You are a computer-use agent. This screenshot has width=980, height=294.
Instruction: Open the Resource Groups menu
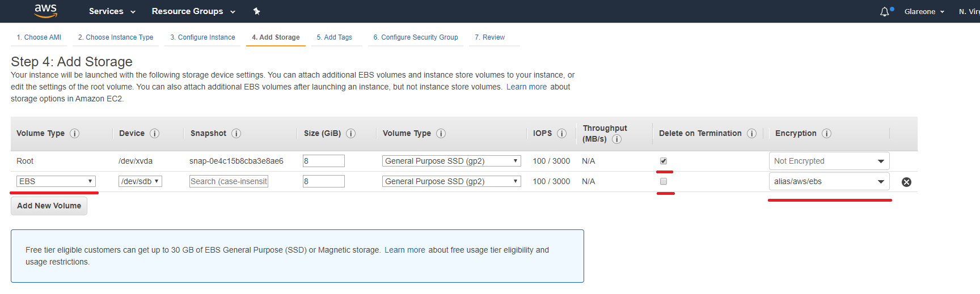click(193, 11)
